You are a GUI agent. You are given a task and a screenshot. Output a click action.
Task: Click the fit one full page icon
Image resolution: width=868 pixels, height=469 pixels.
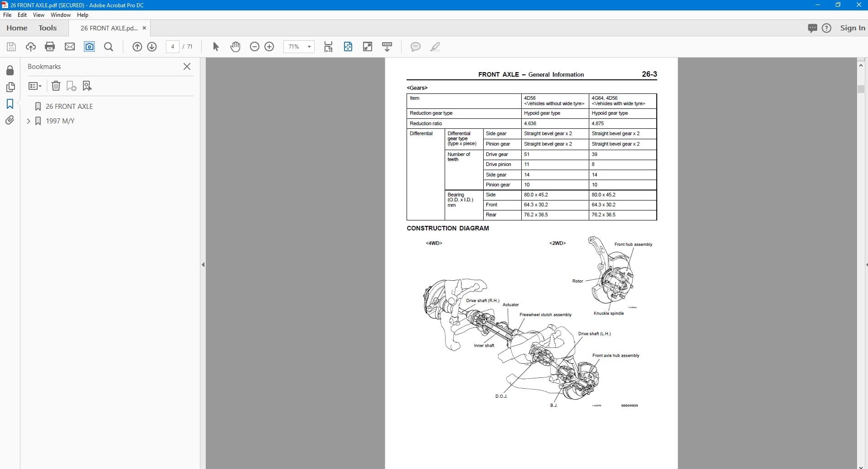click(x=348, y=47)
